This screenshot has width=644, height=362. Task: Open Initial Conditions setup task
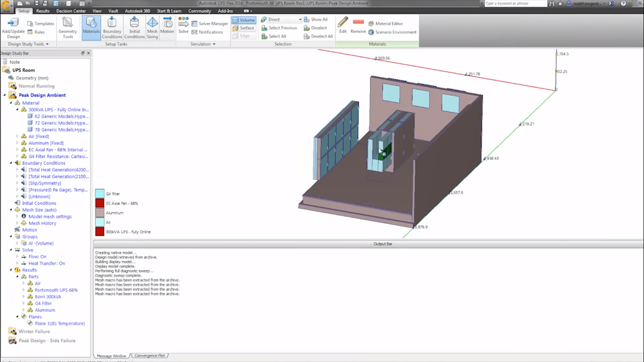(134, 28)
